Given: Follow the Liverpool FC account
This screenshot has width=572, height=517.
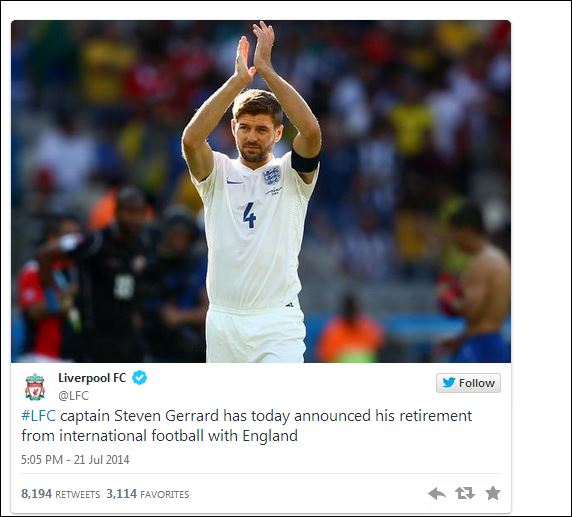Looking at the screenshot, I should pyautogui.click(x=468, y=383).
